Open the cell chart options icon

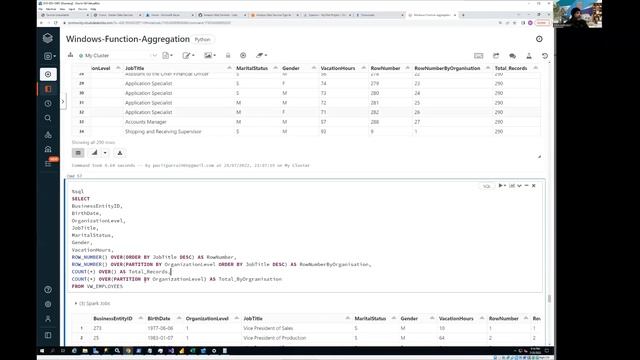pyautogui.click(x=512, y=186)
